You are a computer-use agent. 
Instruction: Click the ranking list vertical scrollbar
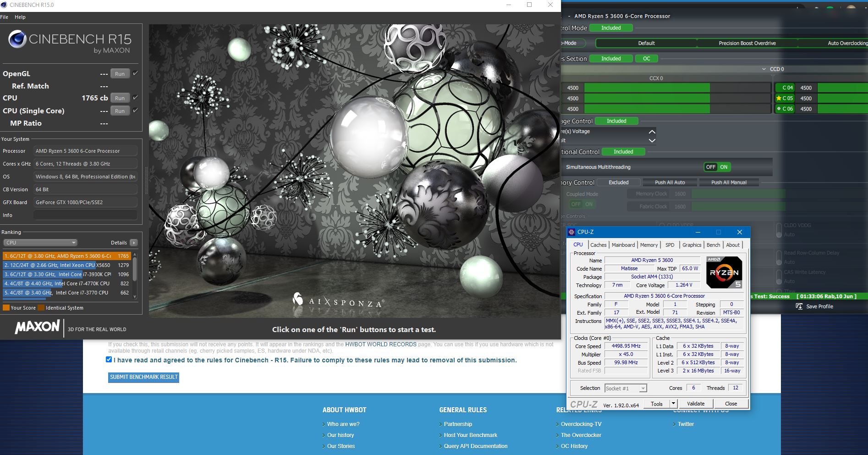tap(135, 275)
